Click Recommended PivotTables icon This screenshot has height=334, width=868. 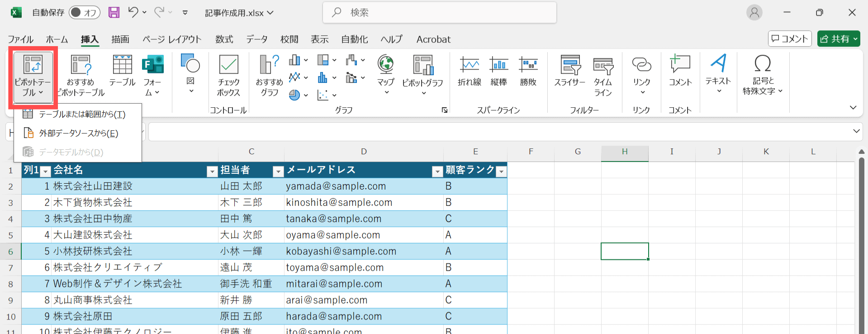pos(81,65)
